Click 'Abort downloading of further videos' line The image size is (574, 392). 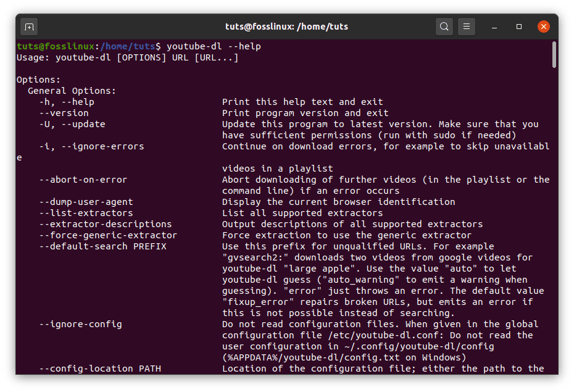tap(386, 180)
